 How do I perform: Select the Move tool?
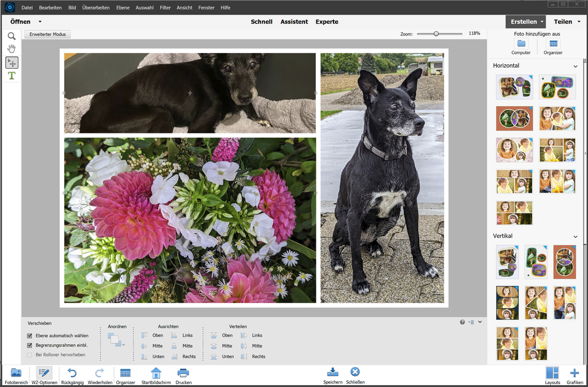(11, 62)
